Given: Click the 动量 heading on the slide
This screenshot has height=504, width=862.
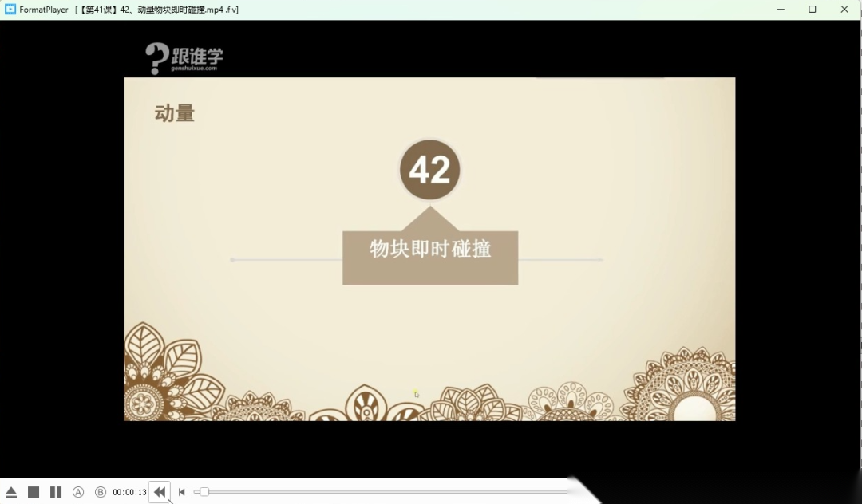Looking at the screenshot, I should pyautogui.click(x=175, y=113).
